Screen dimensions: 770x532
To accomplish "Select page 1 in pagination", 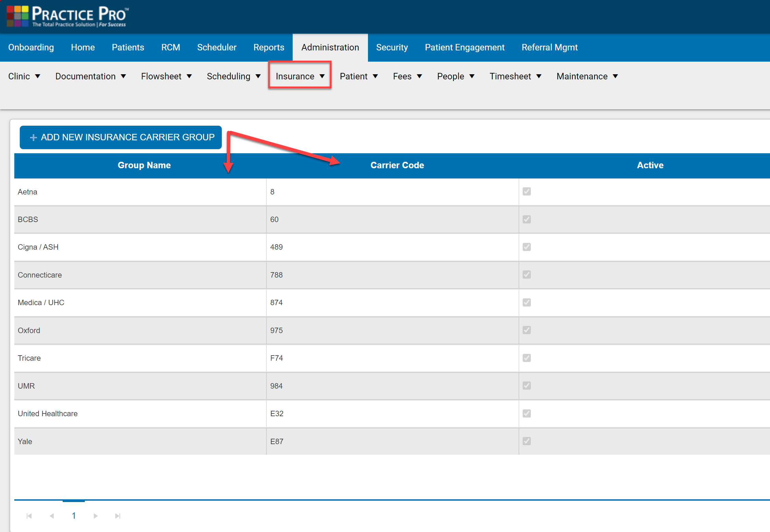I will [x=74, y=516].
